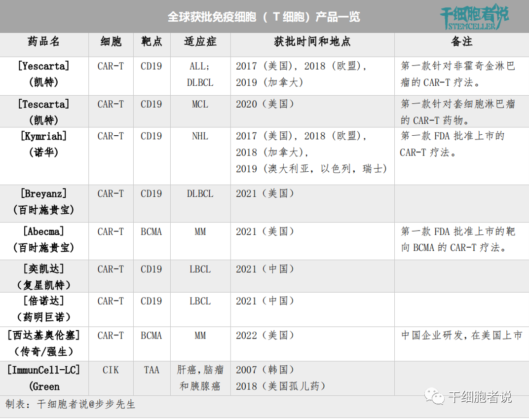Select the ALL; DLBCL indication for Yescarta
This screenshot has height=420, width=529.
pyautogui.click(x=200, y=74)
